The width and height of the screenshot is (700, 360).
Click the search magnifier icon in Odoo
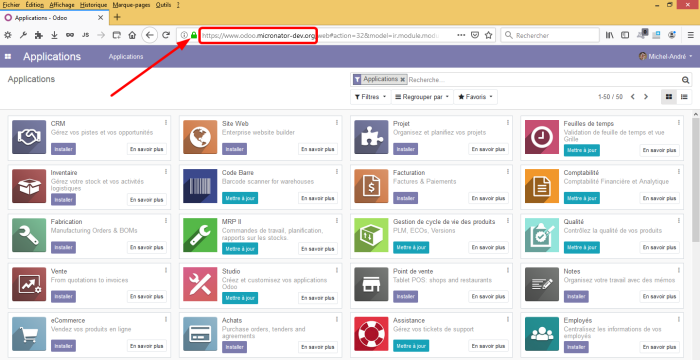coord(685,80)
